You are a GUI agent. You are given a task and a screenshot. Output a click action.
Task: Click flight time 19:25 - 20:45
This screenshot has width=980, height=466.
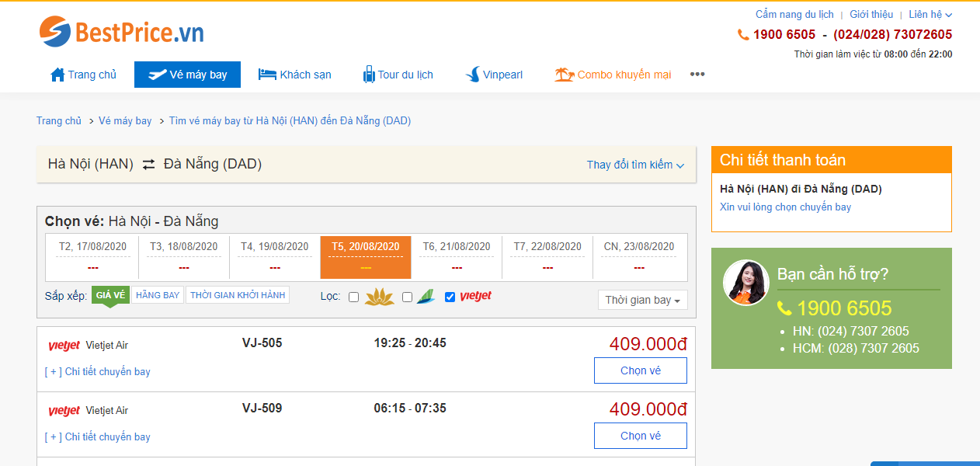[x=410, y=343]
